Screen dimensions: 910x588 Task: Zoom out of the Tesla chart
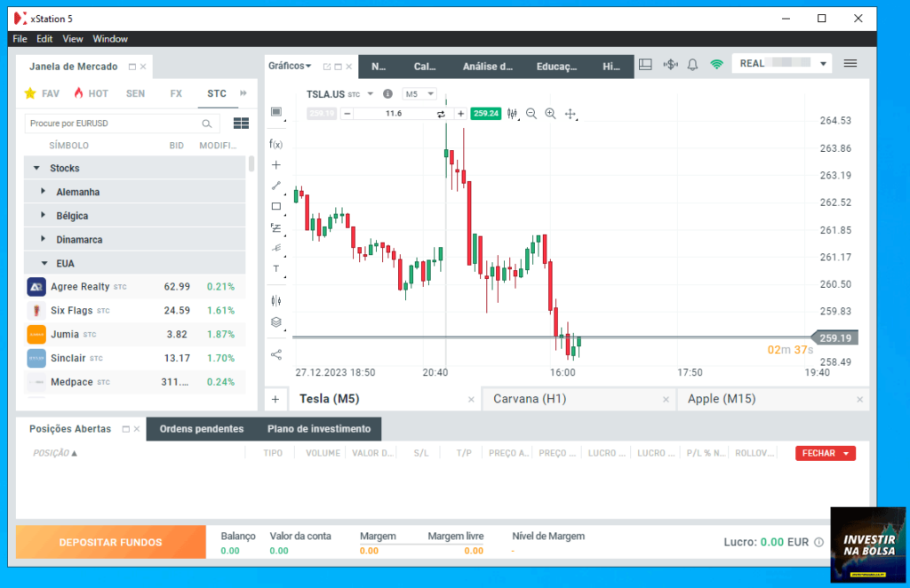[x=531, y=114]
